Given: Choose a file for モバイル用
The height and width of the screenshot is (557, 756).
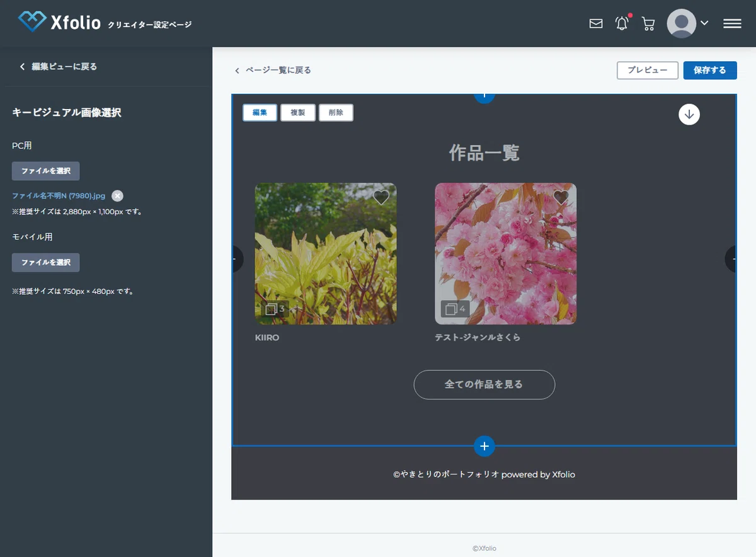Looking at the screenshot, I should tap(45, 262).
